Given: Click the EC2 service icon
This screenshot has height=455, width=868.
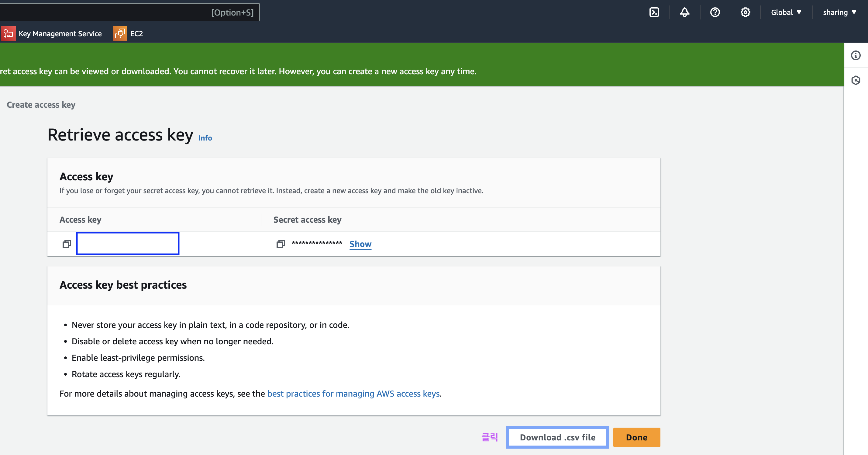Looking at the screenshot, I should [120, 33].
